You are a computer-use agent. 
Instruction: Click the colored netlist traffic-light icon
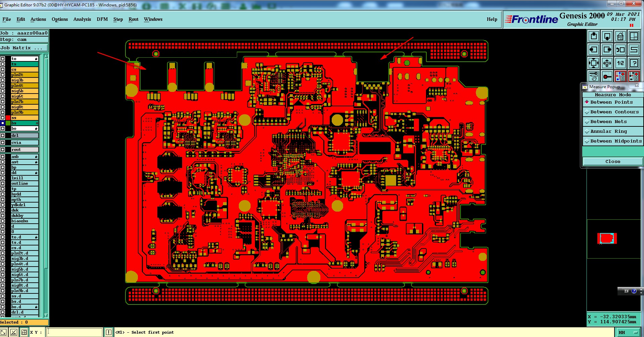(621, 76)
